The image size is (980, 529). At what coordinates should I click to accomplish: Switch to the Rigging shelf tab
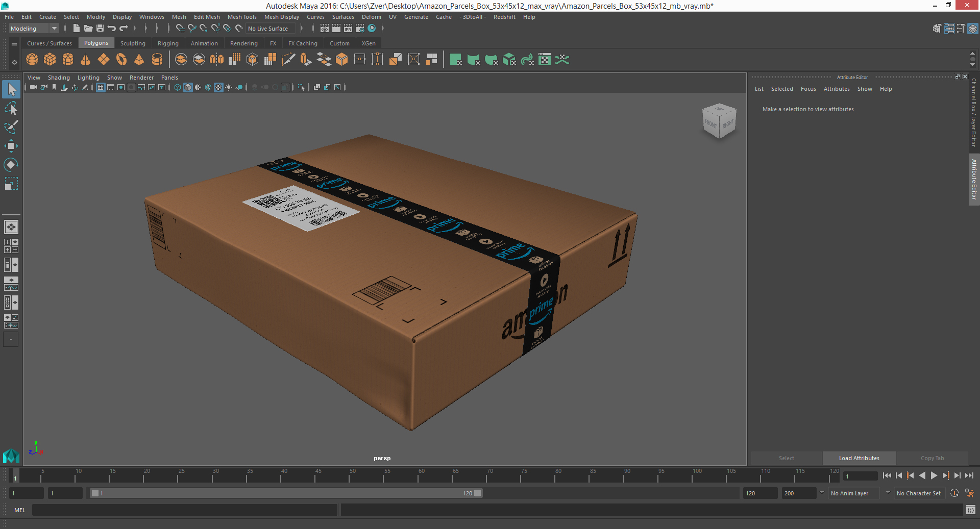tap(168, 43)
